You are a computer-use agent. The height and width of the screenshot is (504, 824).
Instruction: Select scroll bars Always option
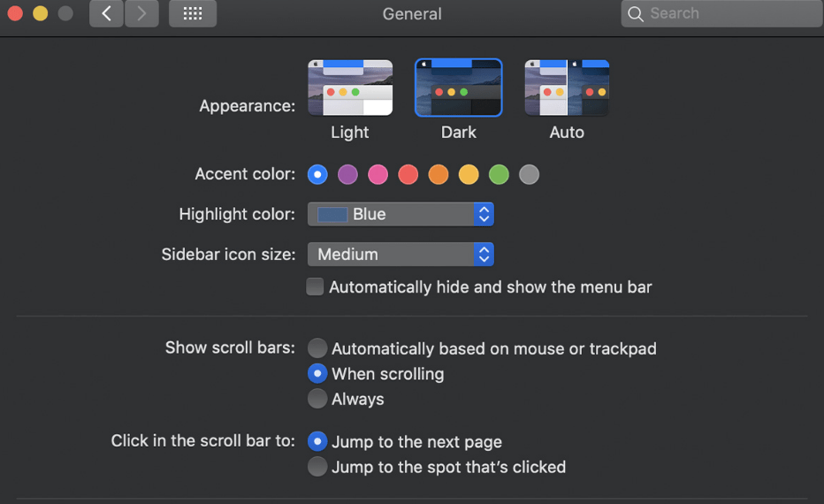[317, 399]
